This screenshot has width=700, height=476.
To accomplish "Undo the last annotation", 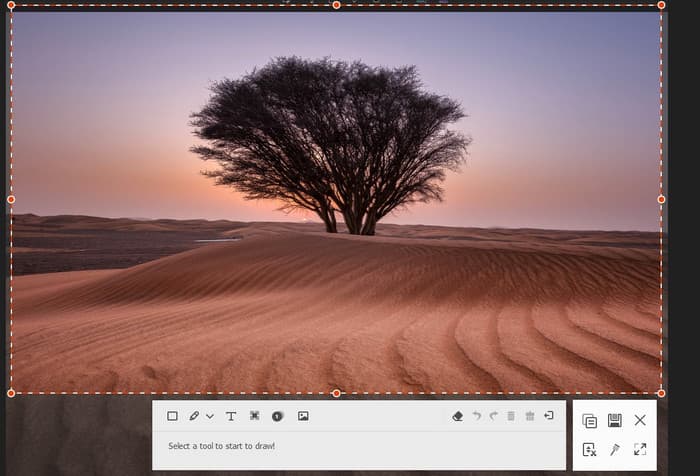I will [x=476, y=416].
